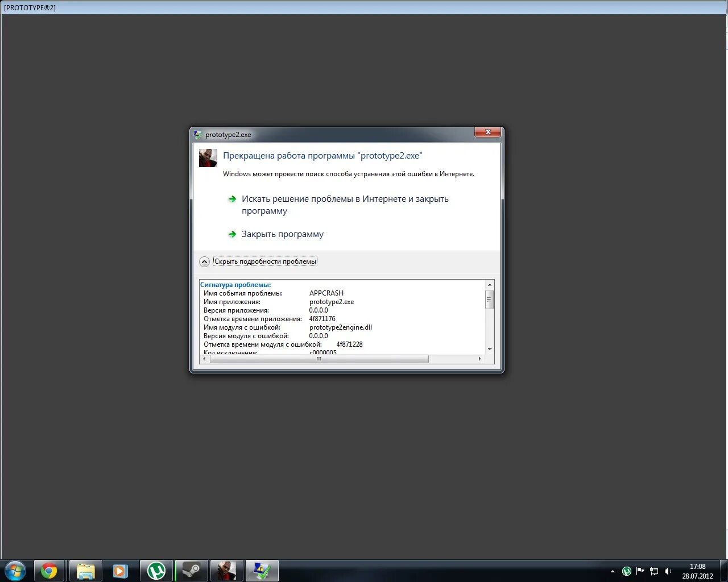Click 'Имя события проблемы:' label

pos(243,293)
